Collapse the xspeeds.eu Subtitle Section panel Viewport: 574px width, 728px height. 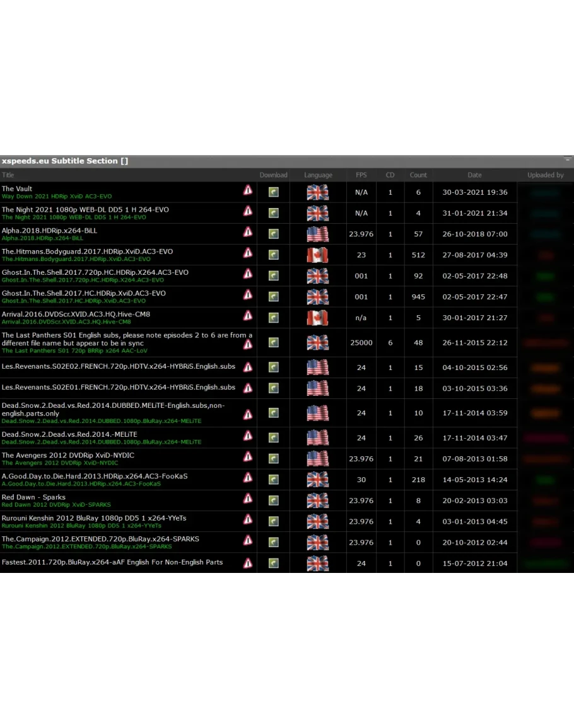tap(568, 160)
